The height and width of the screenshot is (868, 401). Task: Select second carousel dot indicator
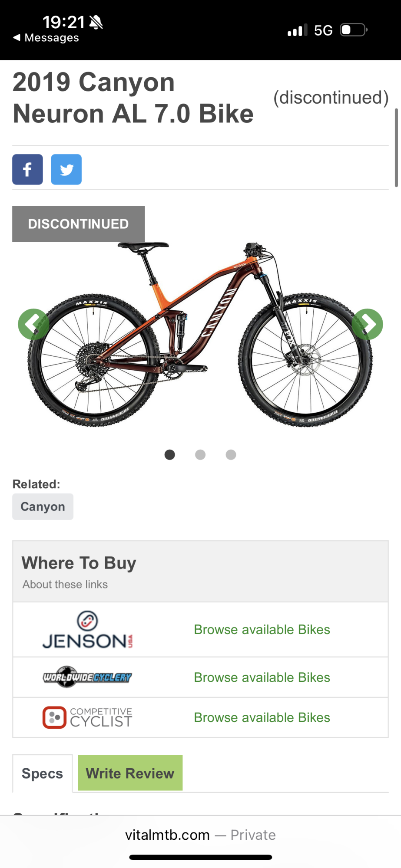pyautogui.click(x=200, y=454)
